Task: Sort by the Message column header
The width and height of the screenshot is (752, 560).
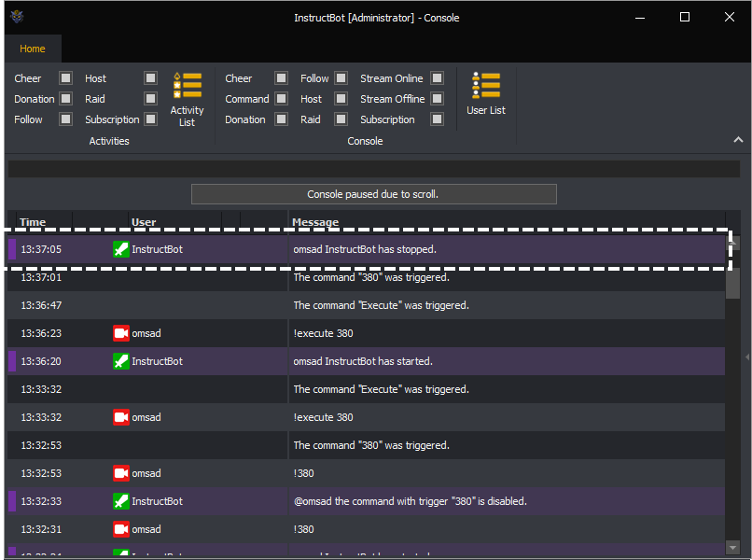Action: [x=315, y=222]
